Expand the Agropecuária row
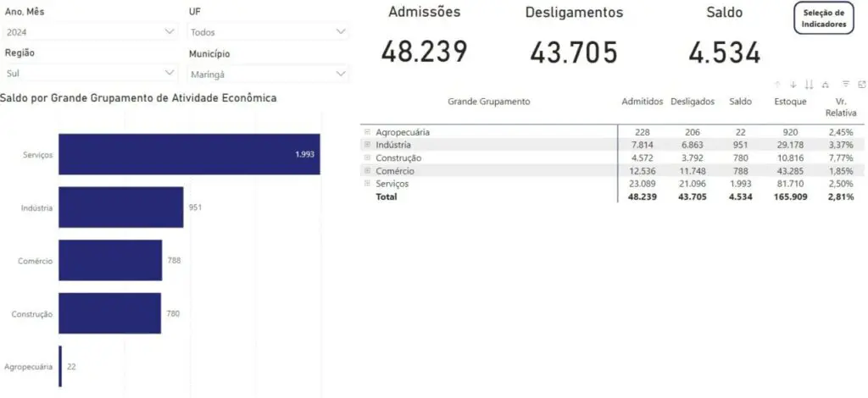868x398 pixels. (367, 132)
